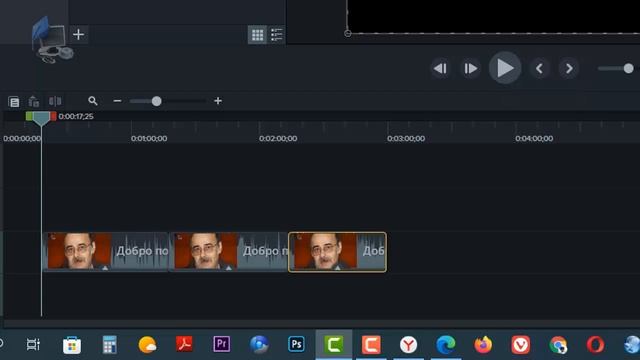Click the 0:01:00;00 mark on ruler
This screenshot has width=640, height=360.
click(149, 139)
